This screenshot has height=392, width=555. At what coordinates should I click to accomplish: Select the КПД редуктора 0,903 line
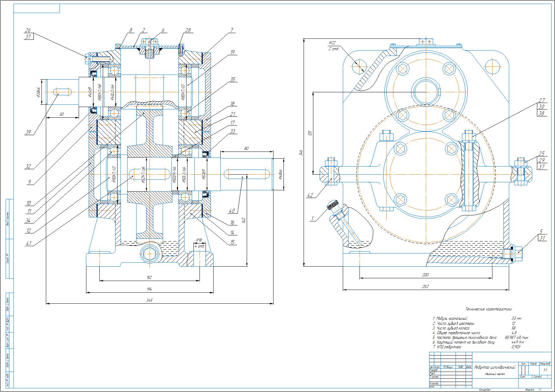click(x=449, y=347)
